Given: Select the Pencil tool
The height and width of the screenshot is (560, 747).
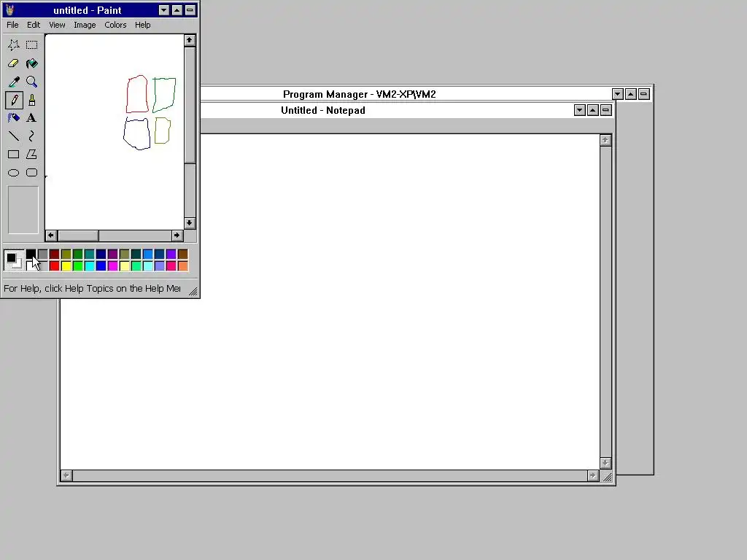Looking at the screenshot, I should pos(14,100).
